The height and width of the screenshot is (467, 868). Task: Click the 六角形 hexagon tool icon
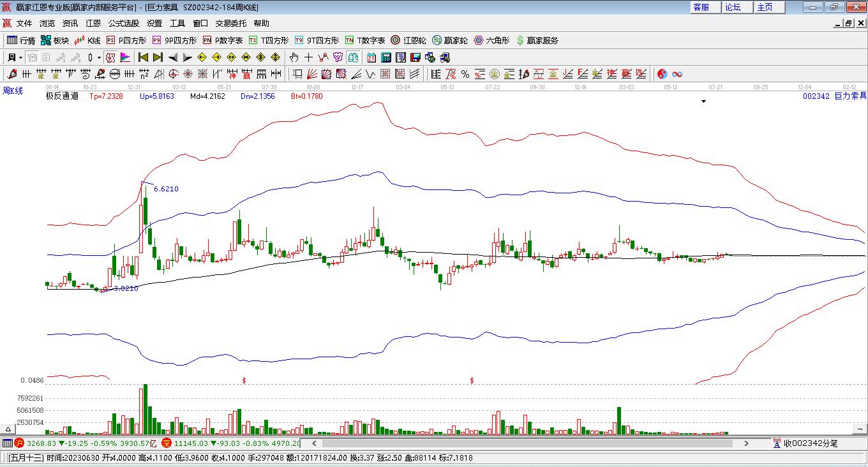tap(491, 40)
